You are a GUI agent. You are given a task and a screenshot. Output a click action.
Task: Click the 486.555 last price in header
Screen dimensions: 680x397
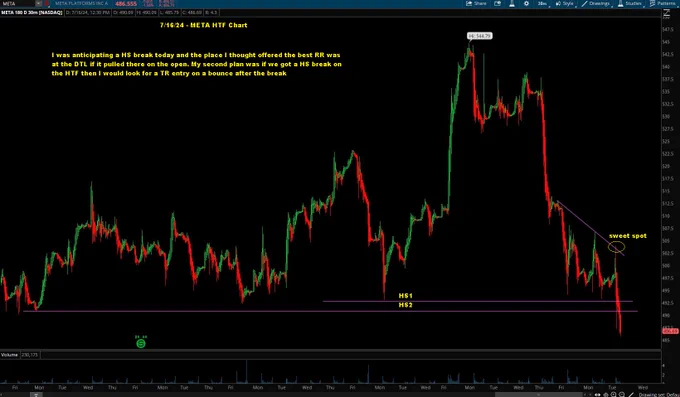(126, 3)
